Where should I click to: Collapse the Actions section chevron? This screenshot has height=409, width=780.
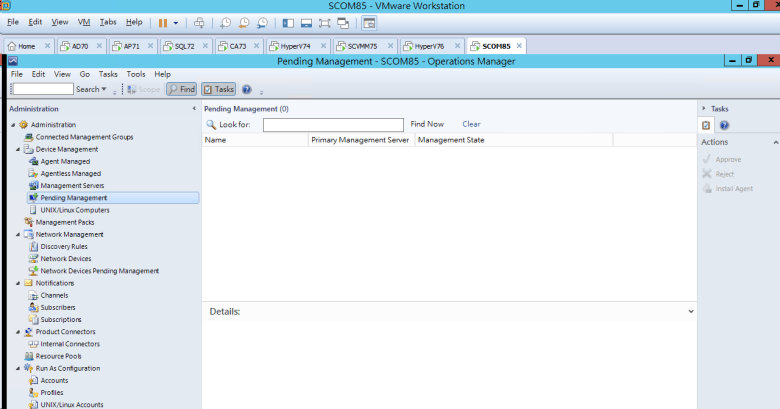[x=776, y=143]
